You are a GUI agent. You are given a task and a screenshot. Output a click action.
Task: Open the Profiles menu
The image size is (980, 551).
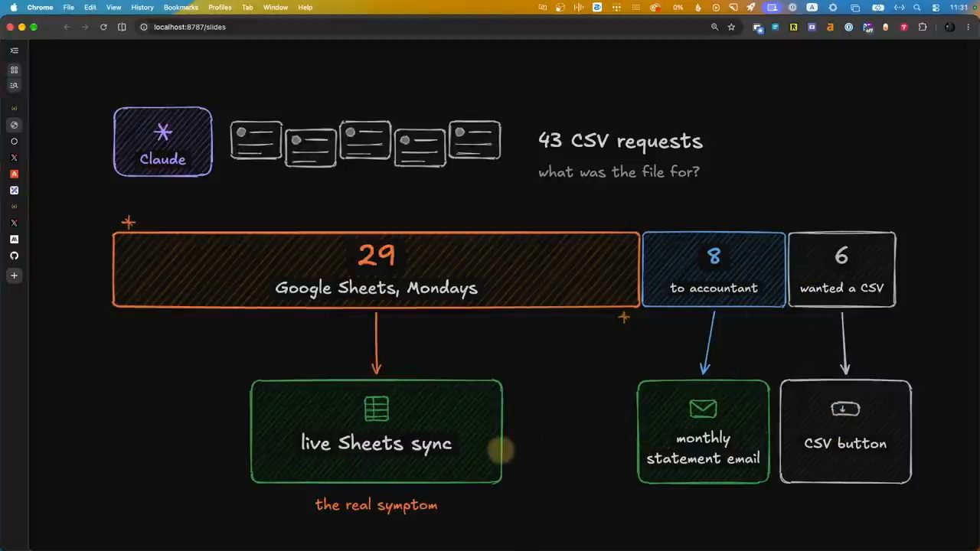click(x=220, y=7)
